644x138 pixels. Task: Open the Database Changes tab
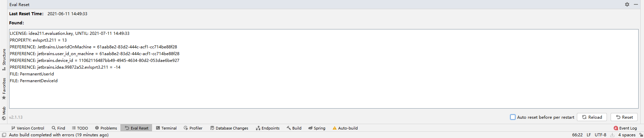(x=229, y=128)
